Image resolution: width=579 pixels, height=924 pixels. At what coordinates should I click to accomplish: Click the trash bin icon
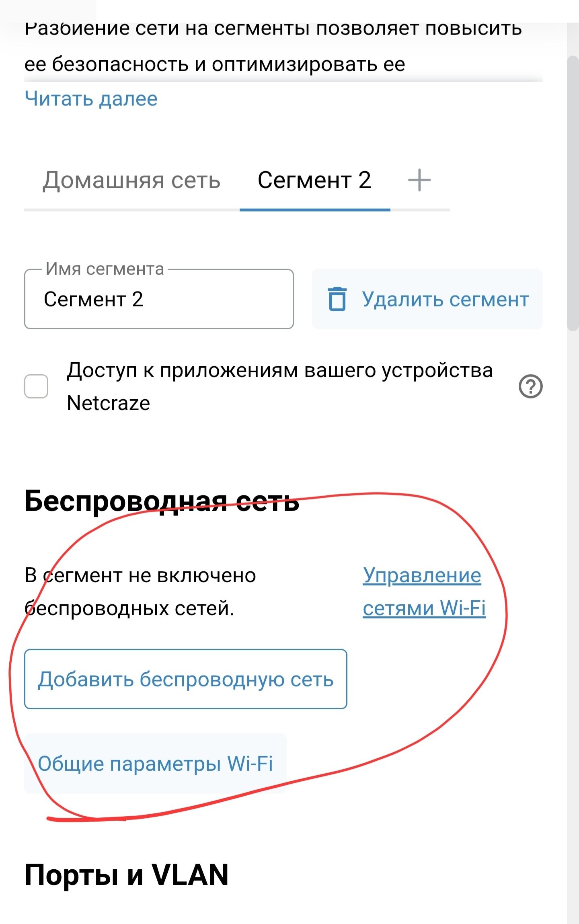pyautogui.click(x=337, y=299)
